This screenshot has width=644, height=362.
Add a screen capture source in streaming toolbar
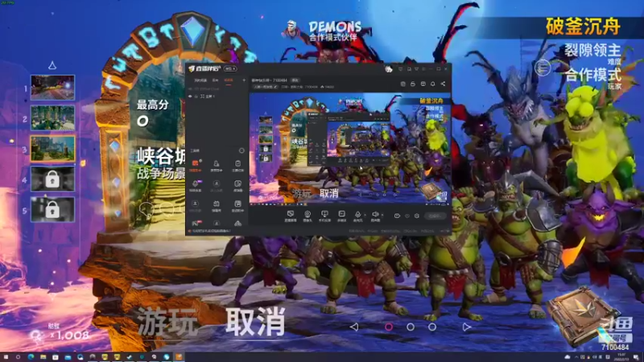click(291, 216)
